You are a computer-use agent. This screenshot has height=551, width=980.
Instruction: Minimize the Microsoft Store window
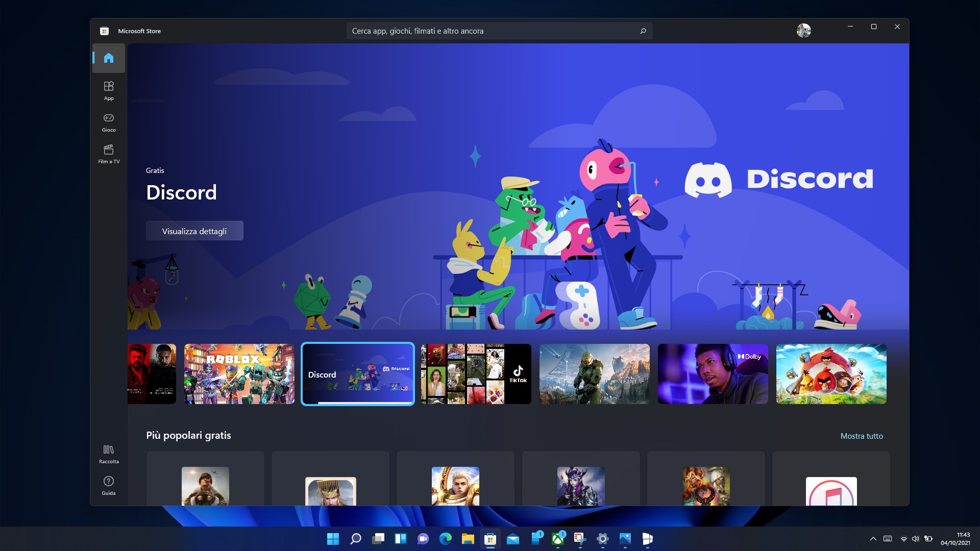850,27
